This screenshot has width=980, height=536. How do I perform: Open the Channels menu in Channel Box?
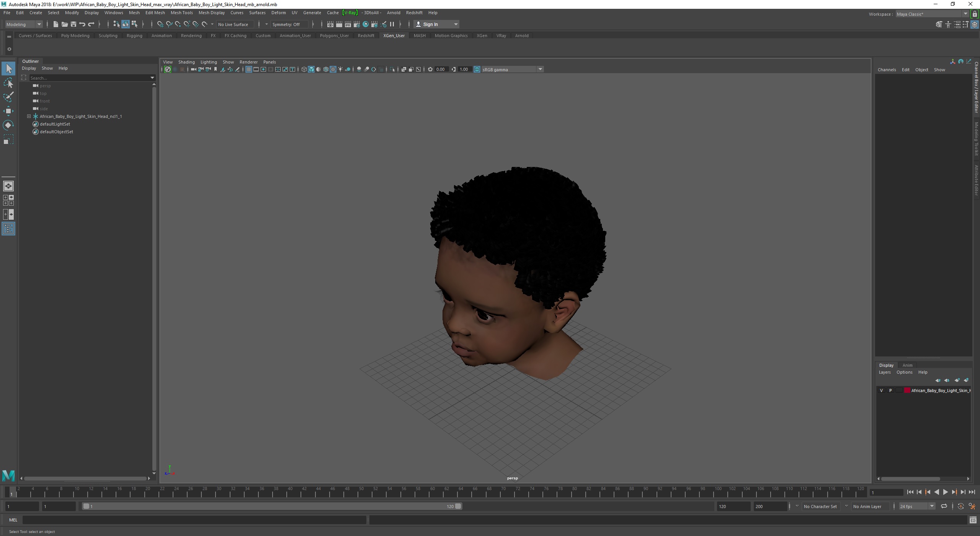click(887, 70)
